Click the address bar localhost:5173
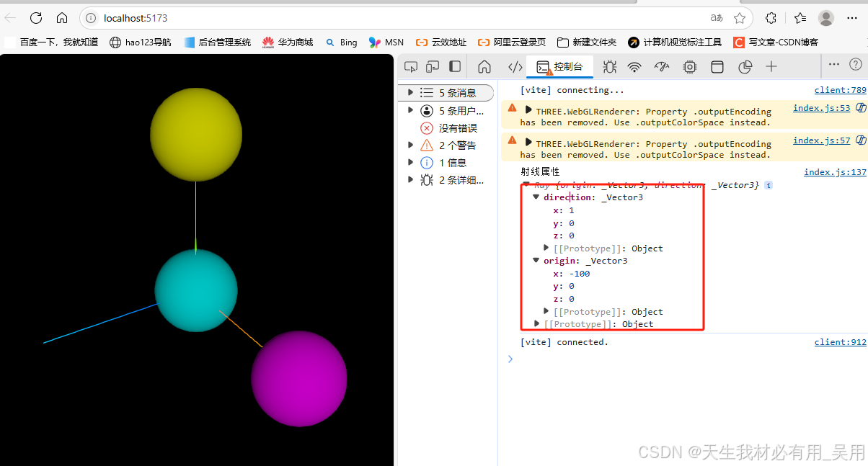 136,18
